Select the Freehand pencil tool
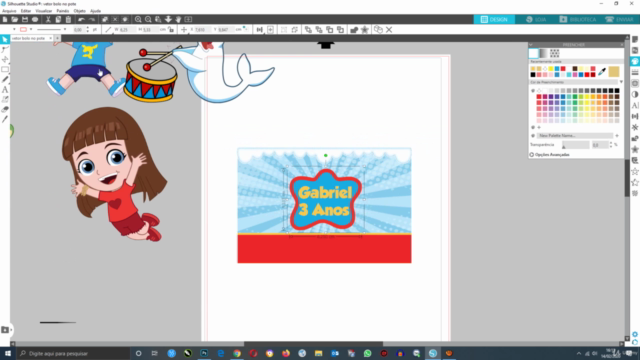The height and width of the screenshot is (360, 640). [x=5, y=79]
